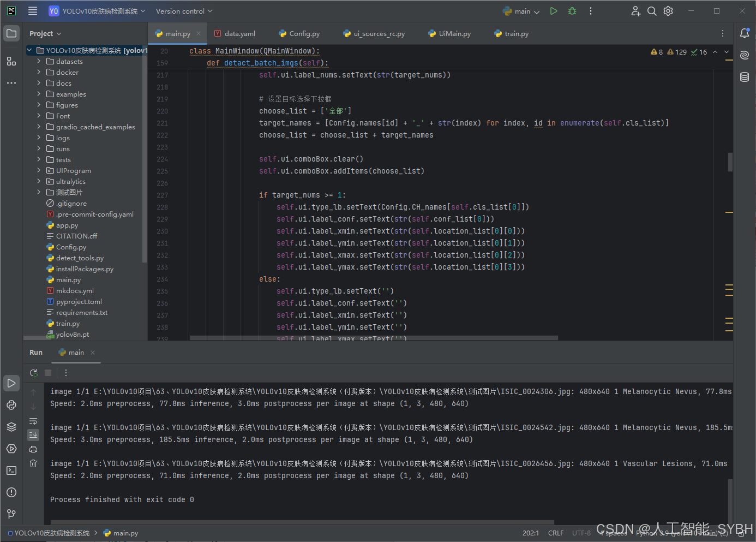756x542 pixels.
Task: Open Problems tool window icon
Action: click(11, 492)
